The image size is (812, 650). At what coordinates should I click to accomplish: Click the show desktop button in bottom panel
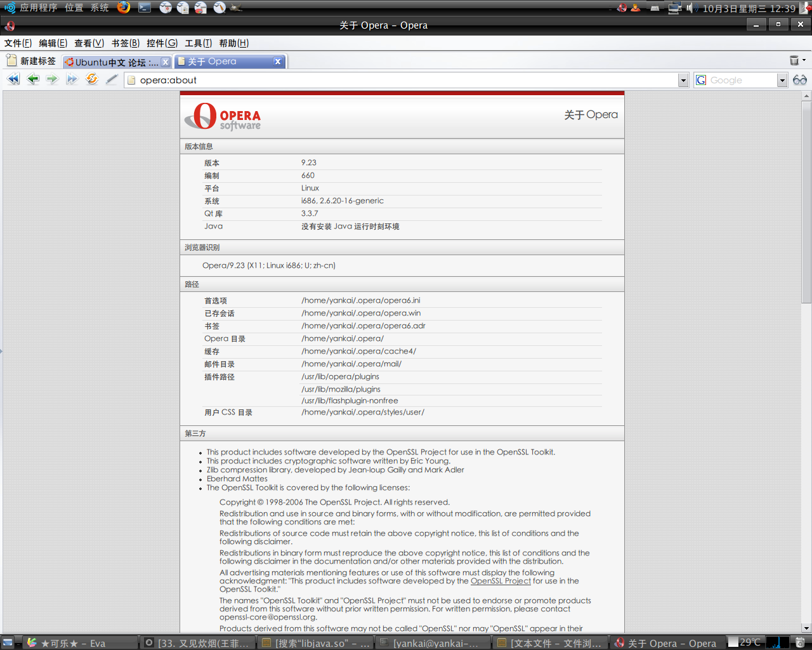click(8, 642)
